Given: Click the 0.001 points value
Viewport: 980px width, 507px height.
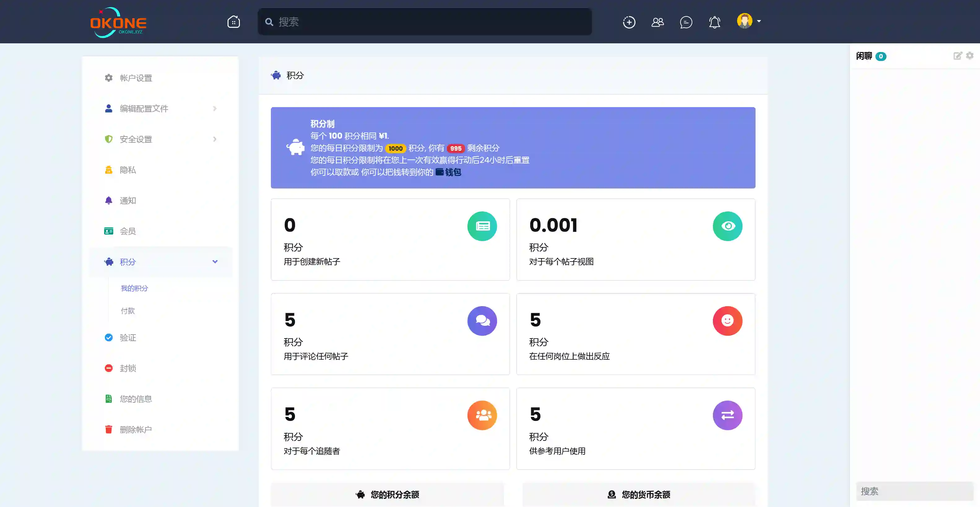Looking at the screenshot, I should (553, 225).
